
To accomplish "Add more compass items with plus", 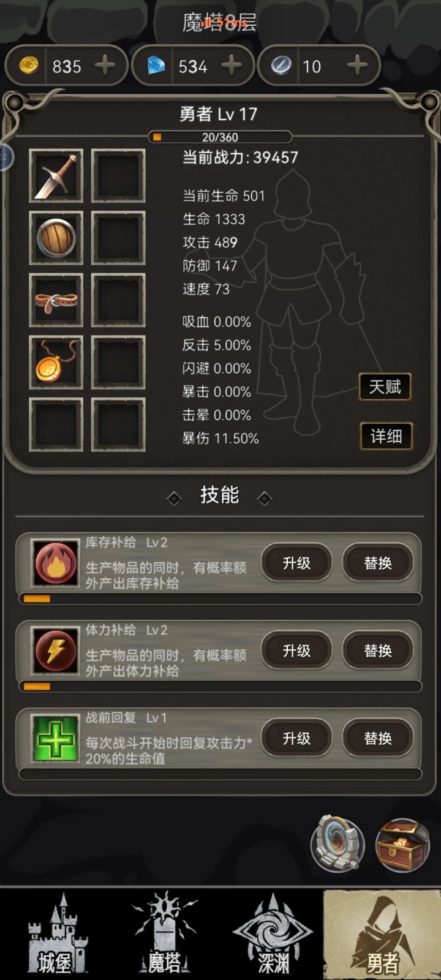I will [357, 65].
